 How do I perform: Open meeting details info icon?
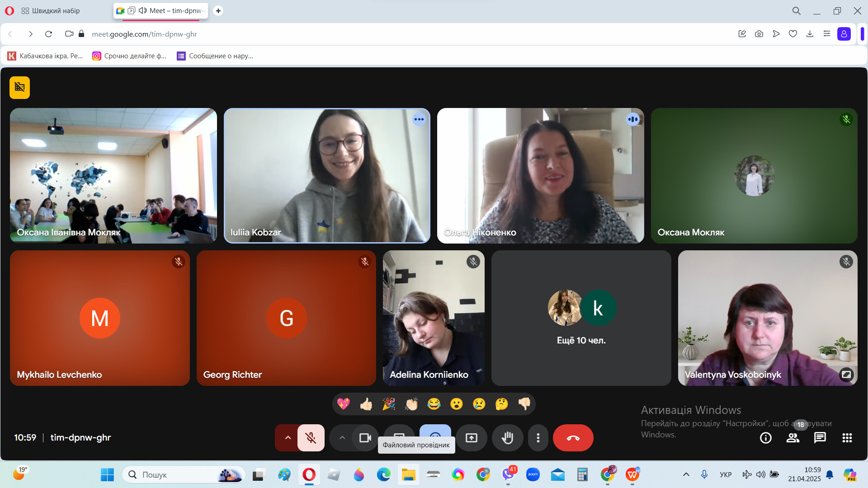(x=765, y=437)
